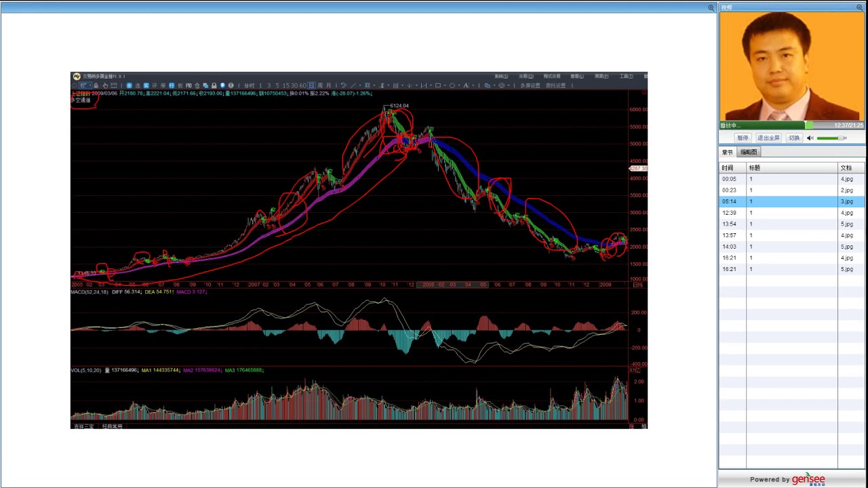
Task: Select the ellipse drawing tool
Action: click(x=452, y=85)
